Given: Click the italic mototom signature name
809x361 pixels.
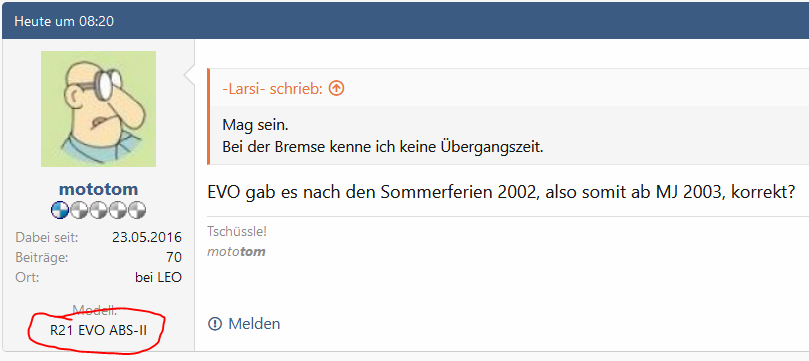Looking at the screenshot, I should point(236,252).
